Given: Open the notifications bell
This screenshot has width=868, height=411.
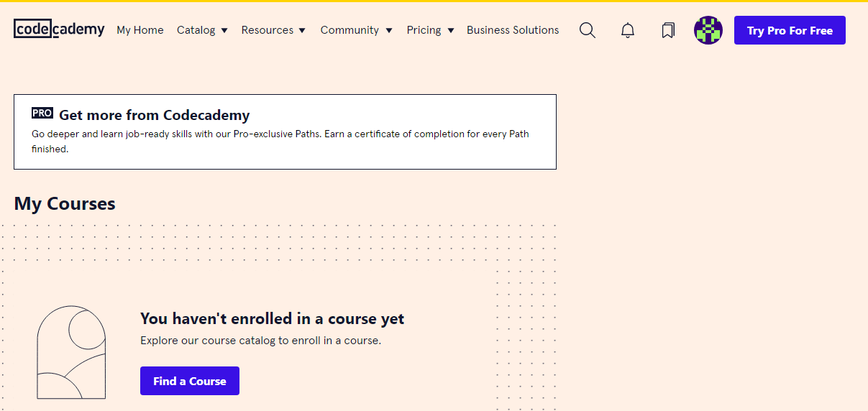Looking at the screenshot, I should [x=628, y=30].
